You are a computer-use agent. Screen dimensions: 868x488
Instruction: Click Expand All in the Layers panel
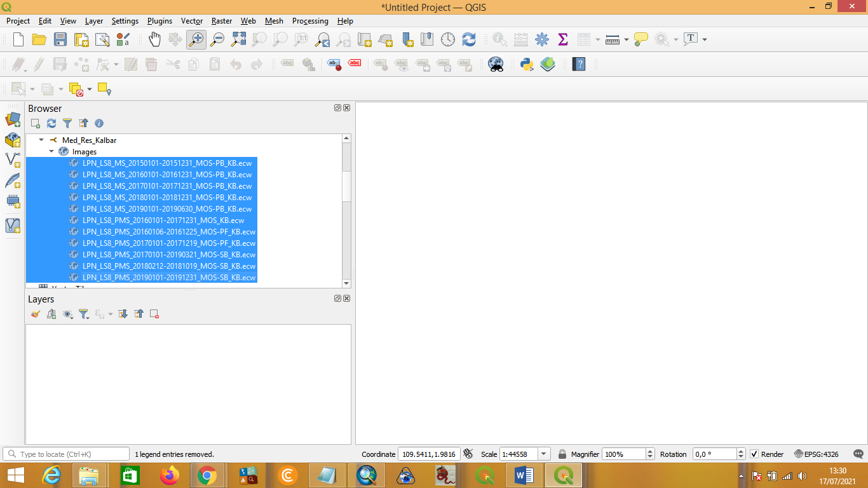123,314
